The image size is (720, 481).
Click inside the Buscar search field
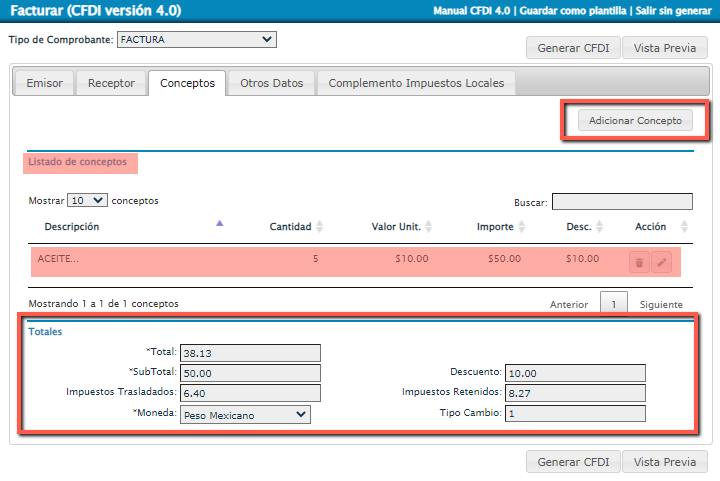[621, 202]
